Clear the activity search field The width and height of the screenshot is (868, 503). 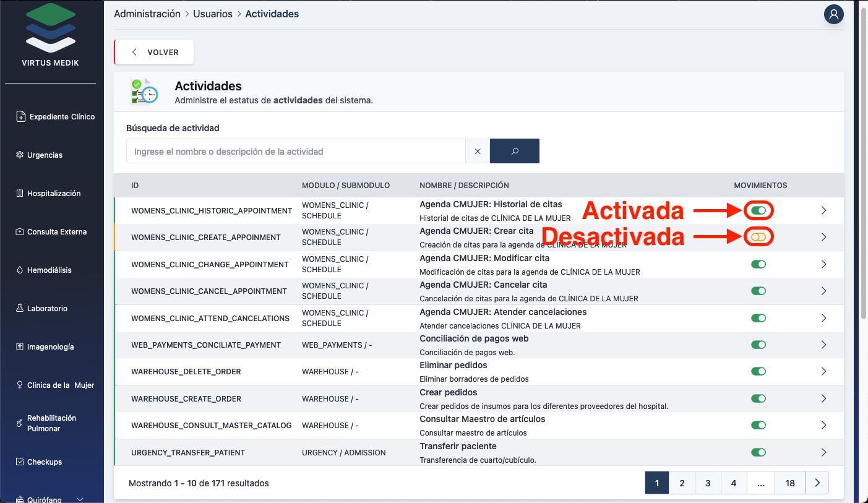point(477,151)
